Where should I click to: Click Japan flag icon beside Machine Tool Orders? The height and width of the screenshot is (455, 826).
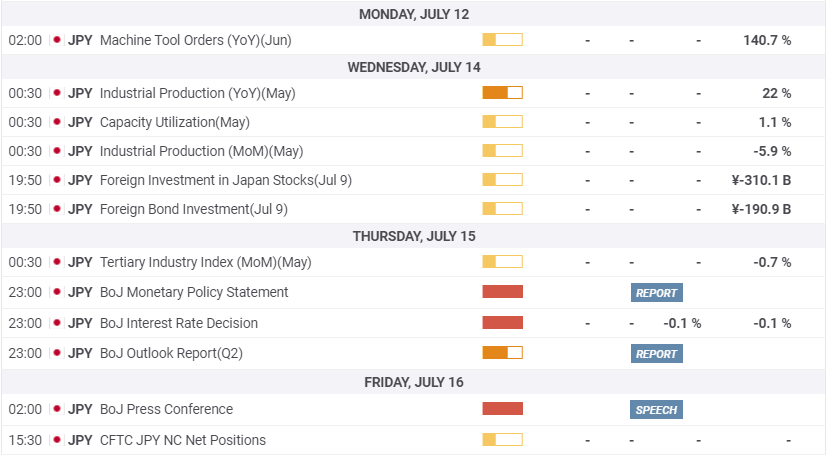click(57, 40)
